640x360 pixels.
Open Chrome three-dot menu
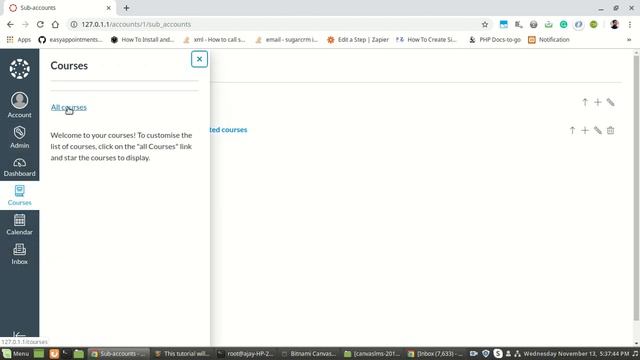click(630, 24)
